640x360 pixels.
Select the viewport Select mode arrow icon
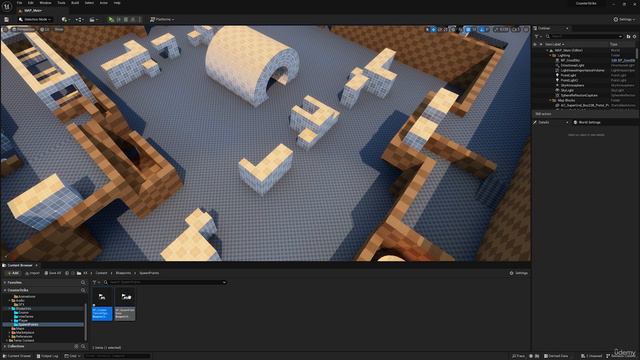pyautogui.click(x=428, y=29)
